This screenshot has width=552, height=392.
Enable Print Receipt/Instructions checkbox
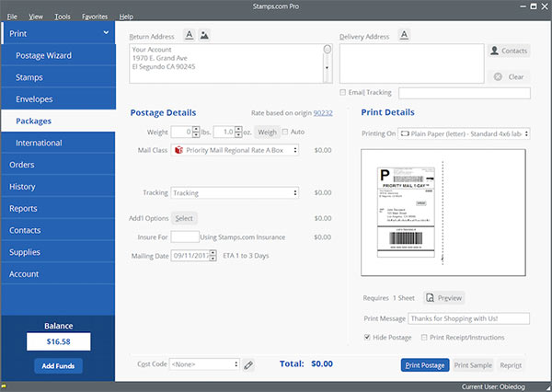(x=424, y=337)
